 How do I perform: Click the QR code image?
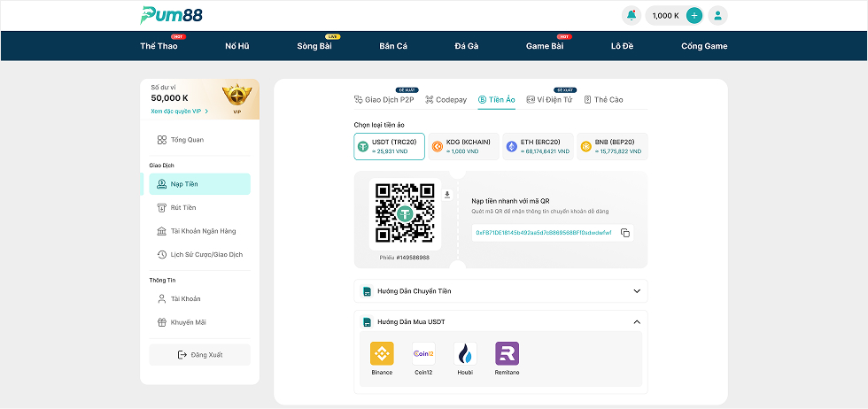pyautogui.click(x=406, y=213)
